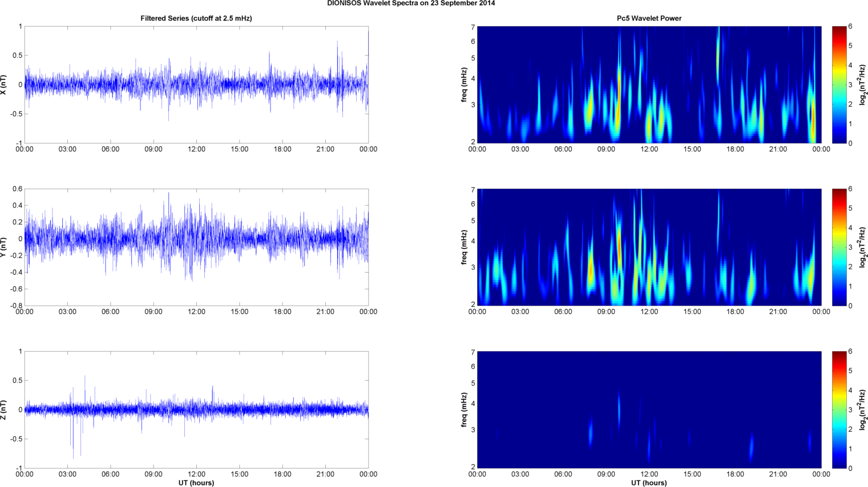Screen dimensions: 868x487
Task: Click log2(nT²/Hz) label of X spectrogram colorbar
Action: click(863, 85)
